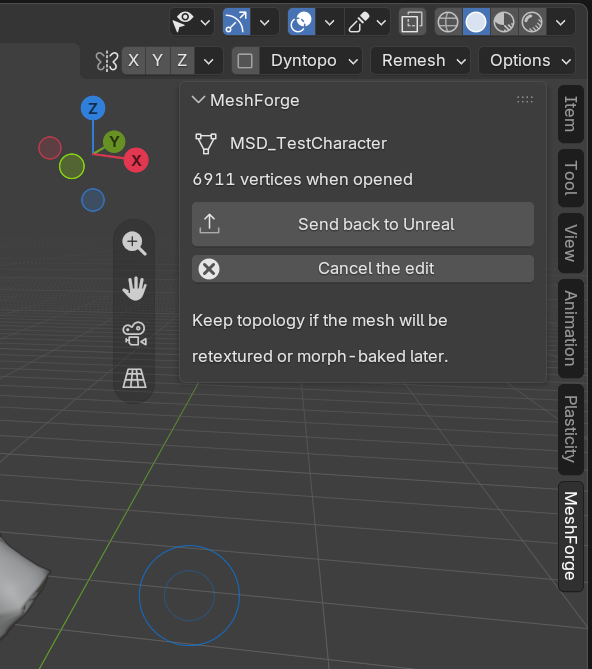This screenshot has width=592, height=669.
Task: Grab the MeshForge panel drag handle
Action: click(x=525, y=99)
